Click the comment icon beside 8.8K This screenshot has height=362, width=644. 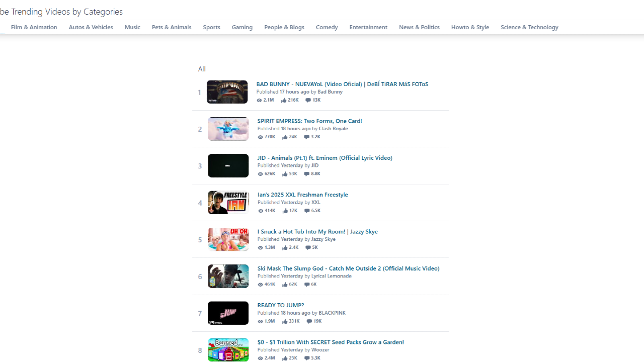click(306, 174)
